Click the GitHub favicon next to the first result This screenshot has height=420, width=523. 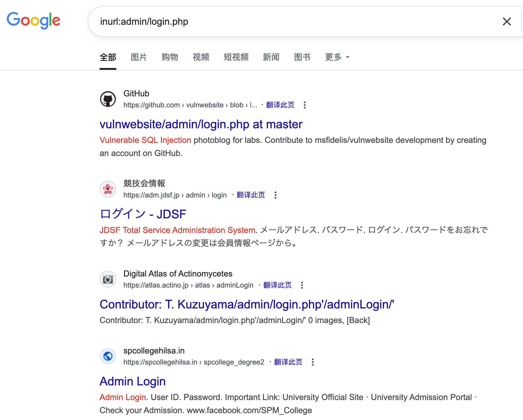[108, 99]
